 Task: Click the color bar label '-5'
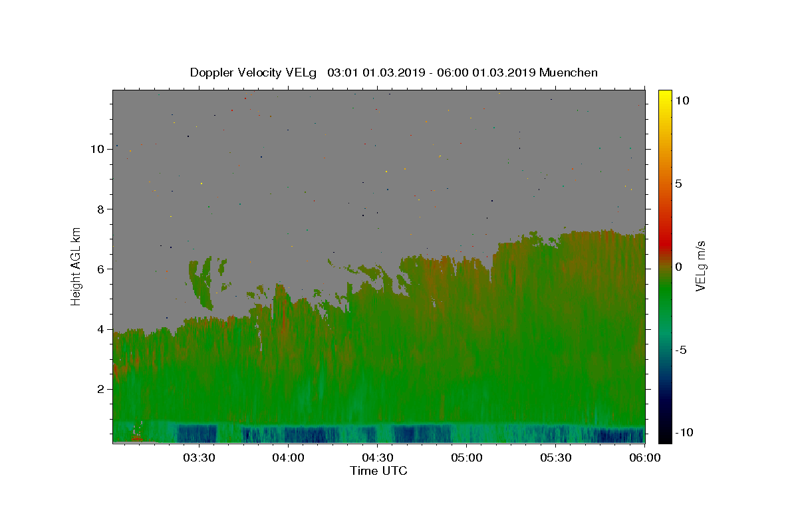pyautogui.click(x=680, y=350)
